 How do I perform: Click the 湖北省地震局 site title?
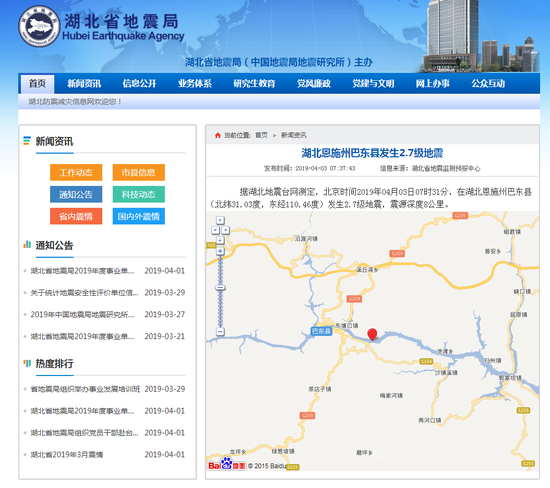pyautogui.click(x=121, y=21)
